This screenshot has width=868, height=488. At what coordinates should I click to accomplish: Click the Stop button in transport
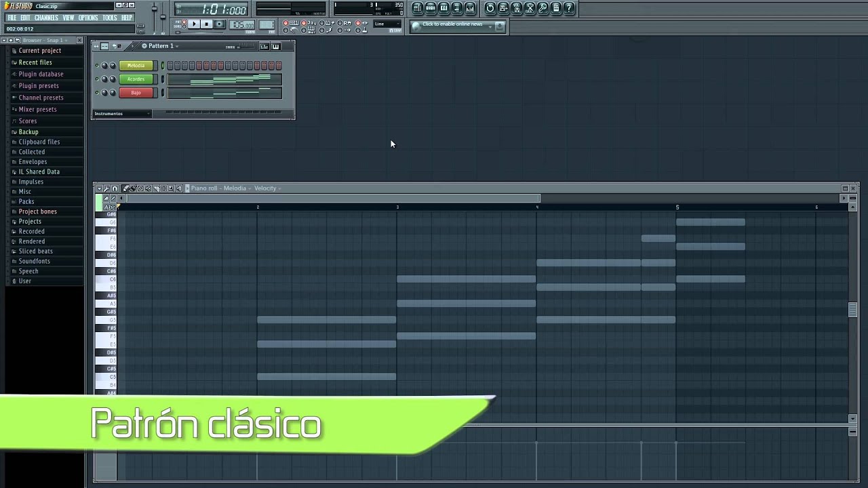pyautogui.click(x=207, y=24)
